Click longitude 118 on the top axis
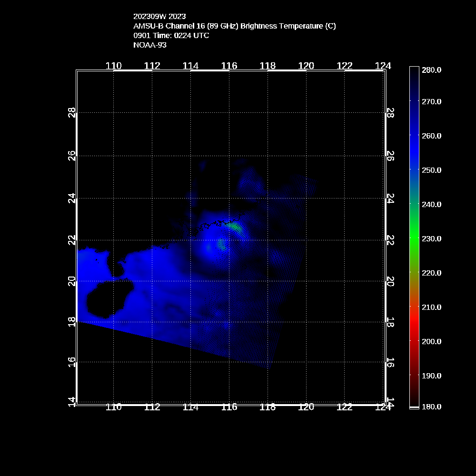 268,66
